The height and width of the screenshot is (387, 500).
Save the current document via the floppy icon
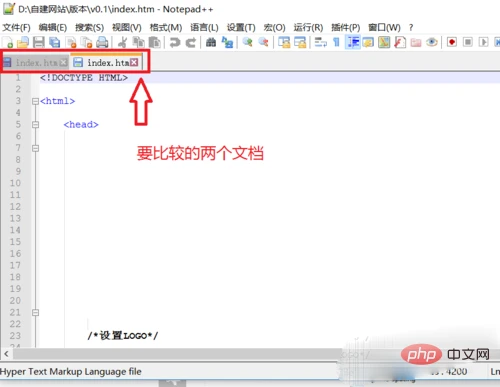click(39, 42)
